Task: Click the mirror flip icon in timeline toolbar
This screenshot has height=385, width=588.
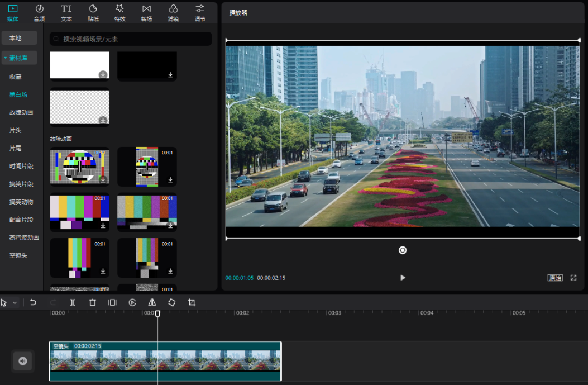Action: (152, 302)
